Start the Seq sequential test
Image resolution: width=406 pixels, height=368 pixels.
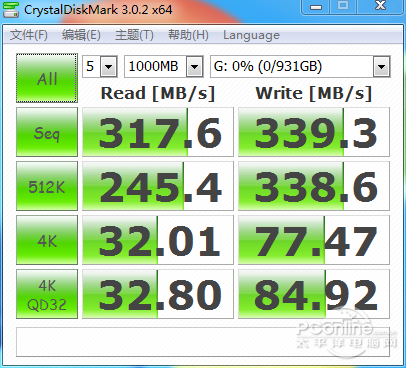(x=47, y=132)
